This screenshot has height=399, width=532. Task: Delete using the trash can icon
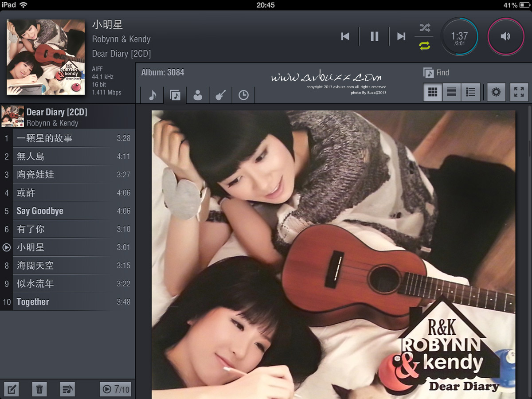39,389
